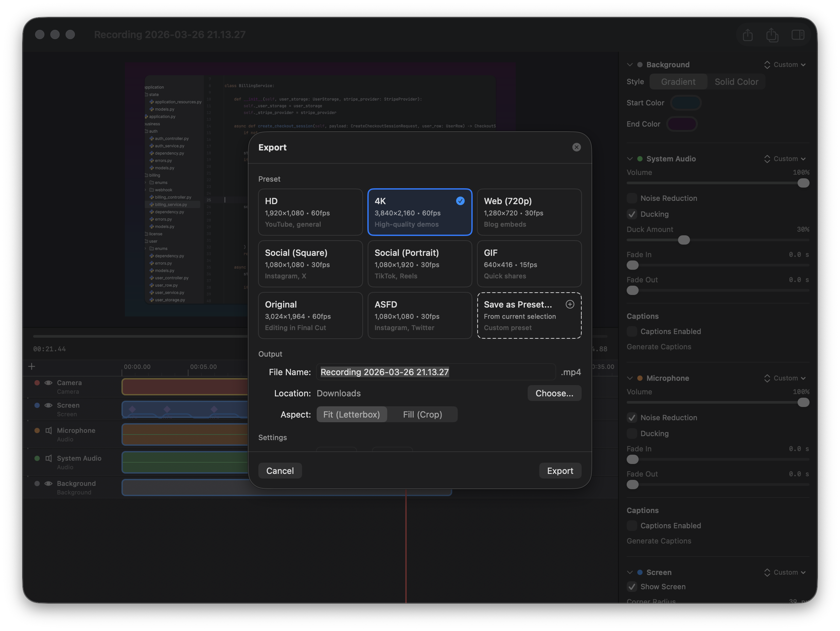The image size is (840, 631).
Task: Hide the Background track with its eye icon
Action: [x=49, y=483]
